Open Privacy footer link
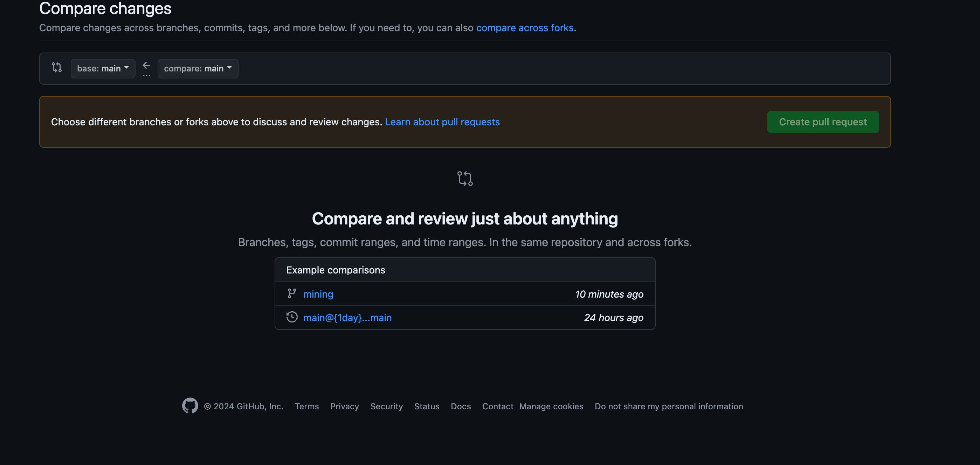Image resolution: width=980 pixels, height=465 pixels. tap(344, 406)
